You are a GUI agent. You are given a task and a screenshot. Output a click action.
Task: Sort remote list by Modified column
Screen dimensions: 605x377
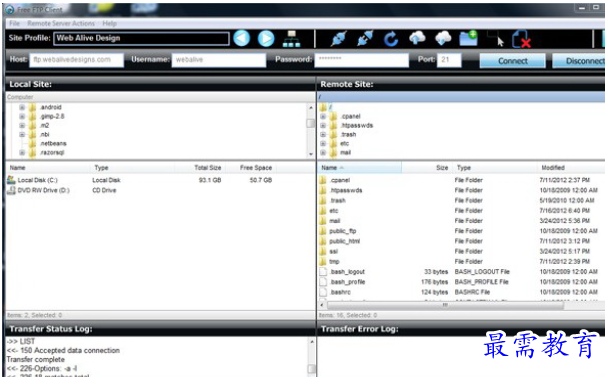571,168
